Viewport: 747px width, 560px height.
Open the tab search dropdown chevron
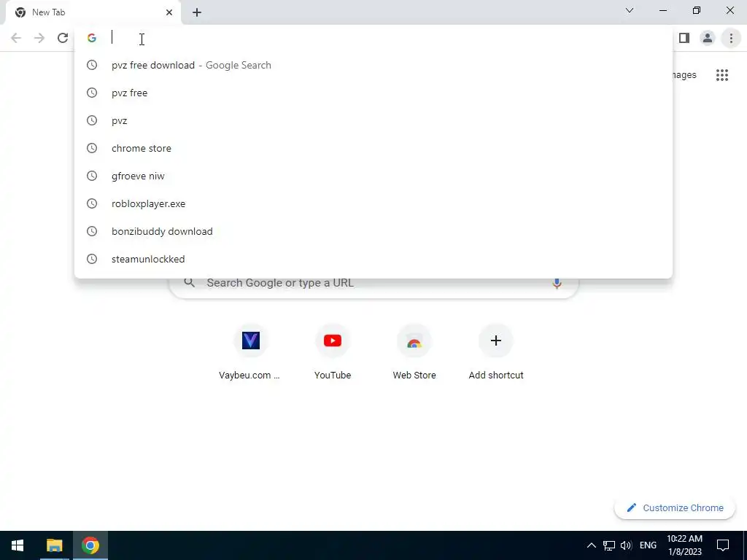[x=630, y=10]
